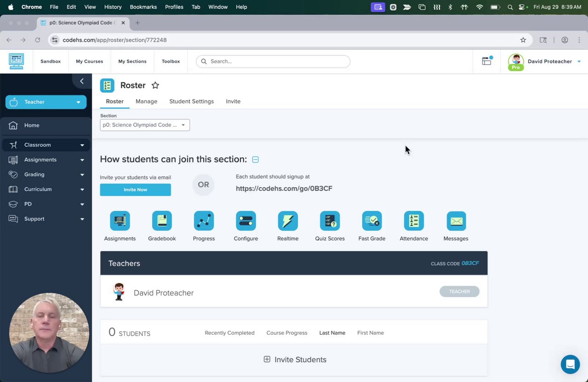Click the David Proteacher name in the Teachers list
The width and height of the screenshot is (588, 382).
[x=164, y=293]
